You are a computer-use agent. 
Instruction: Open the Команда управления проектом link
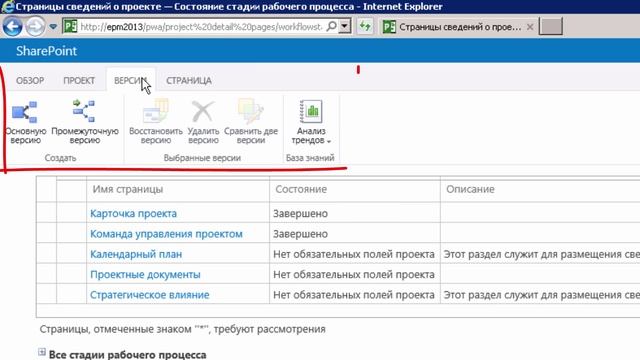tap(166, 234)
